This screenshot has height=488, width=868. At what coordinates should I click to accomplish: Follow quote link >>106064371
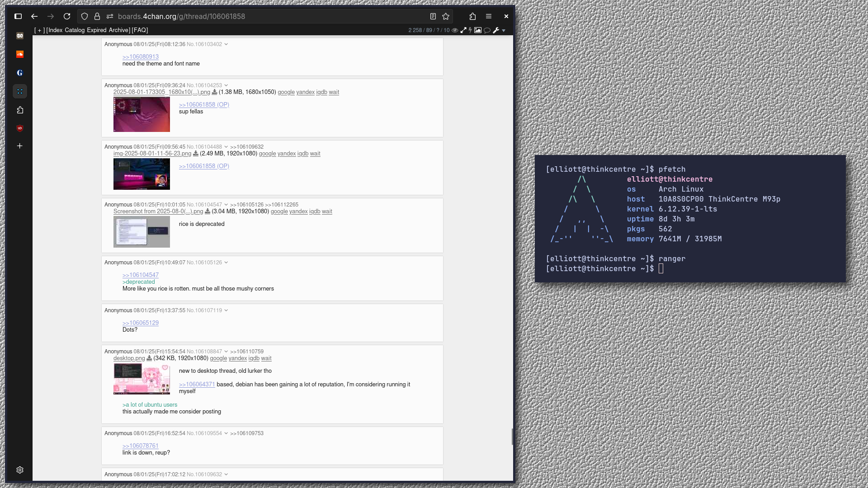[197, 385]
